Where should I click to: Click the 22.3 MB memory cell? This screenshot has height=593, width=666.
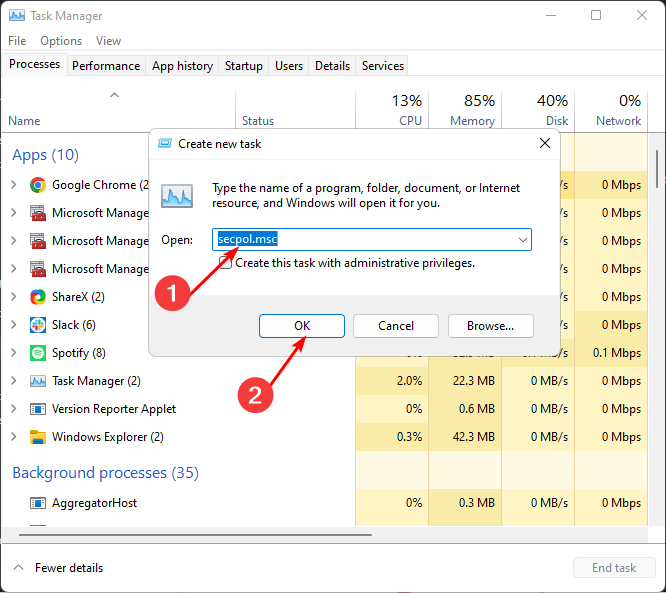465,381
